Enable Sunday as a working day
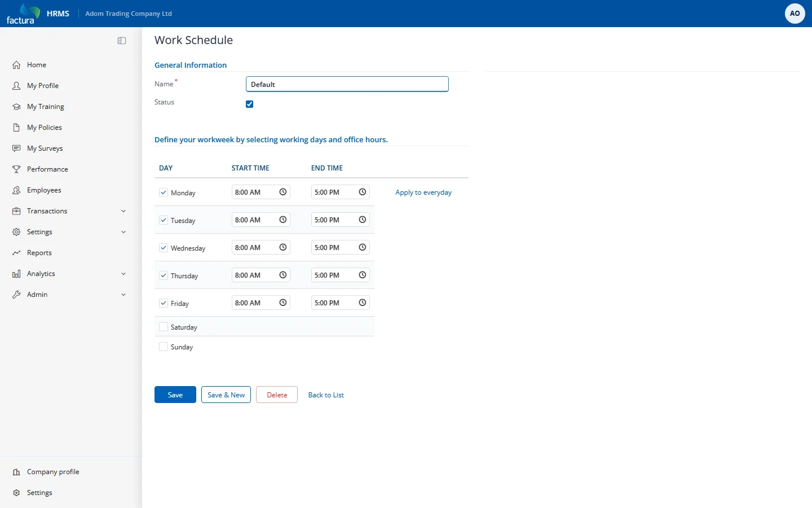 (x=164, y=347)
